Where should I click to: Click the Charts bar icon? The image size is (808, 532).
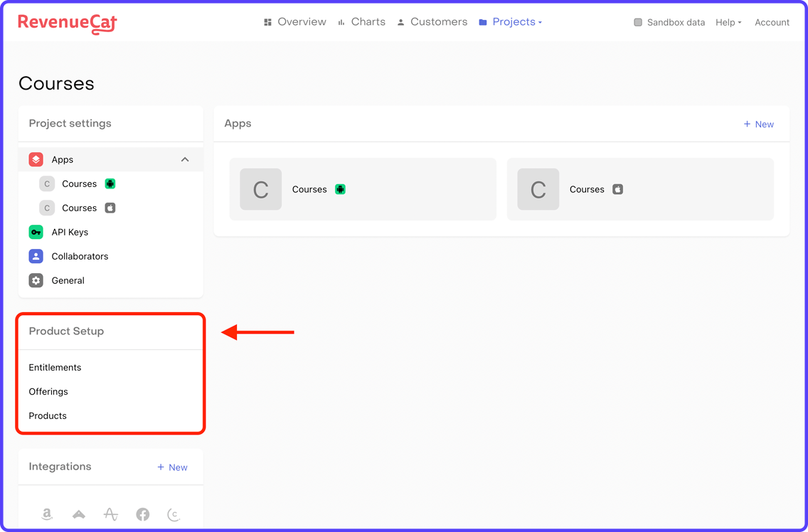341,22
